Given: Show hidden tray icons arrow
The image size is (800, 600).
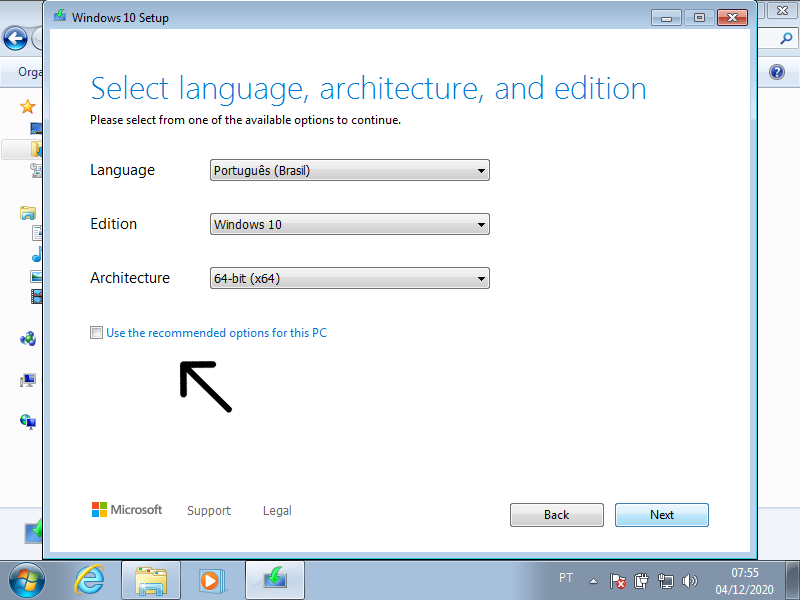Looking at the screenshot, I should pyautogui.click(x=593, y=581).
